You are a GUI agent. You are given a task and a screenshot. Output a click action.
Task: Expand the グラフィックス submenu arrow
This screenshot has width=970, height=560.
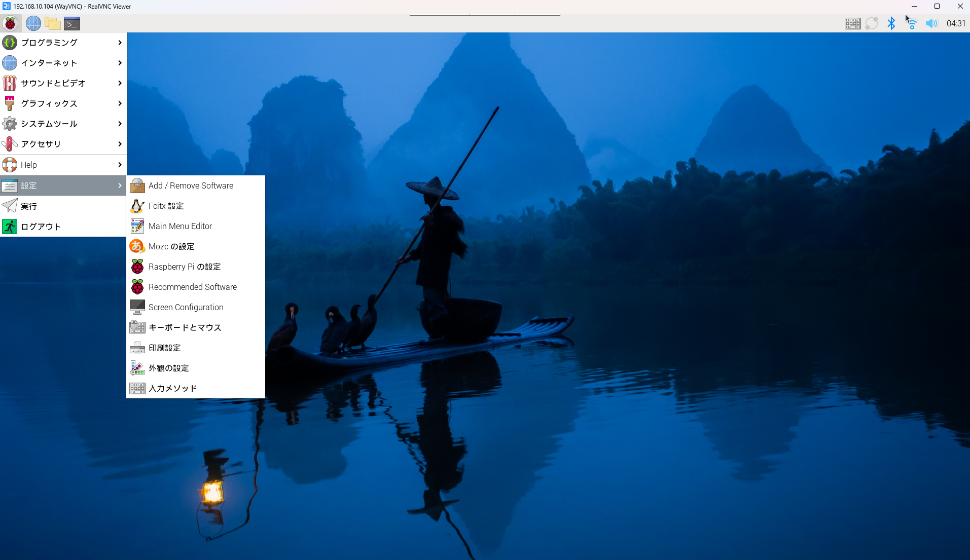pos(120,103)
